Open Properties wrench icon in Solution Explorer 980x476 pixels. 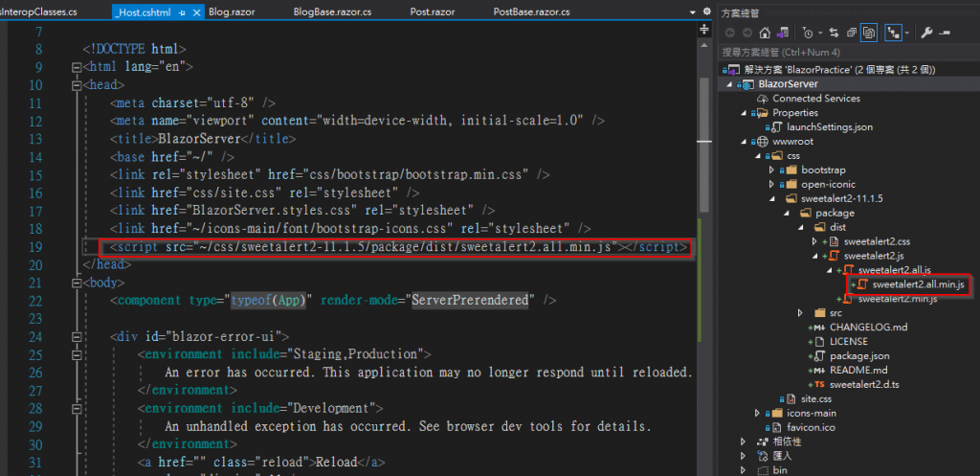point(926,33)
